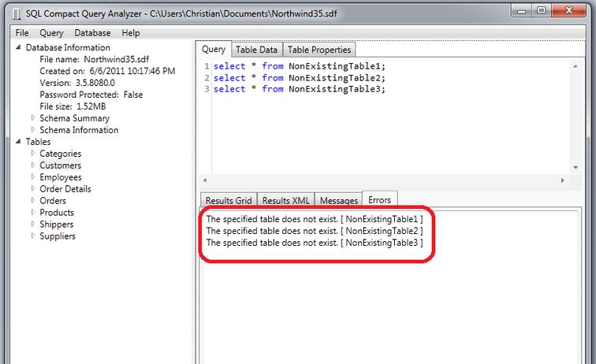Collapse the Database Information node

click(x=19, y=47)
